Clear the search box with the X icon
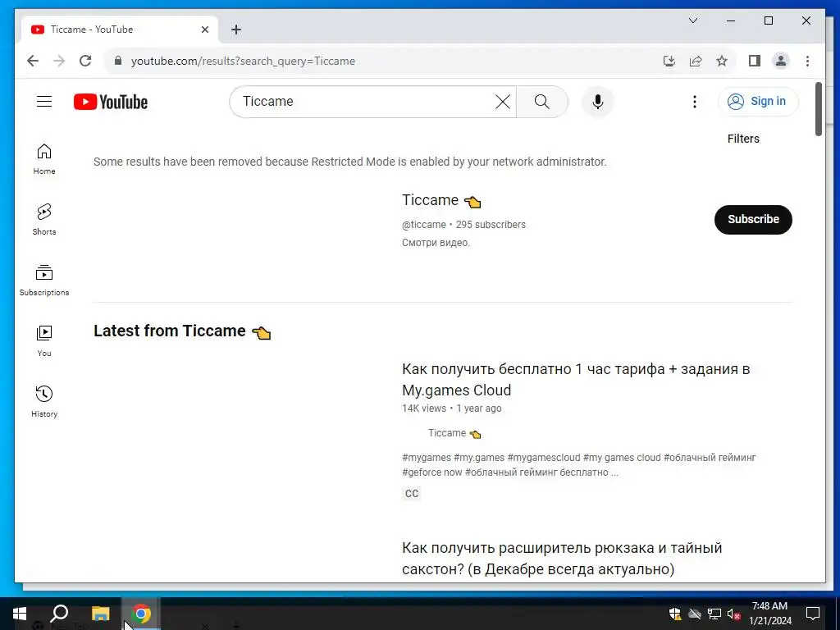840x630 pixels. [x=503, y=102]
